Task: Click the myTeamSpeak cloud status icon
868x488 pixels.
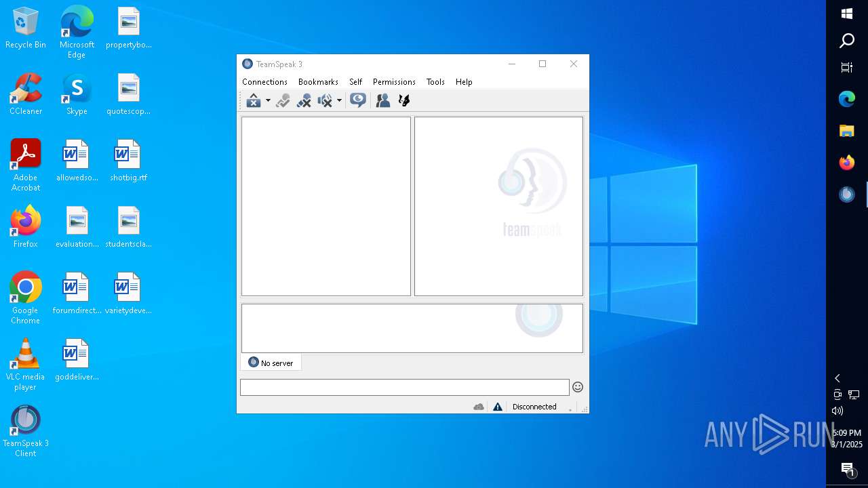Action: point(479,407)
